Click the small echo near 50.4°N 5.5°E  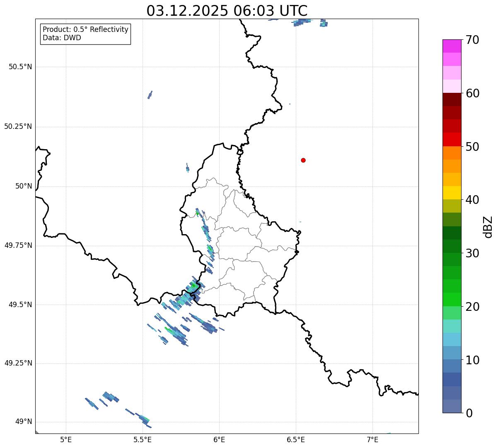[150, 95]
